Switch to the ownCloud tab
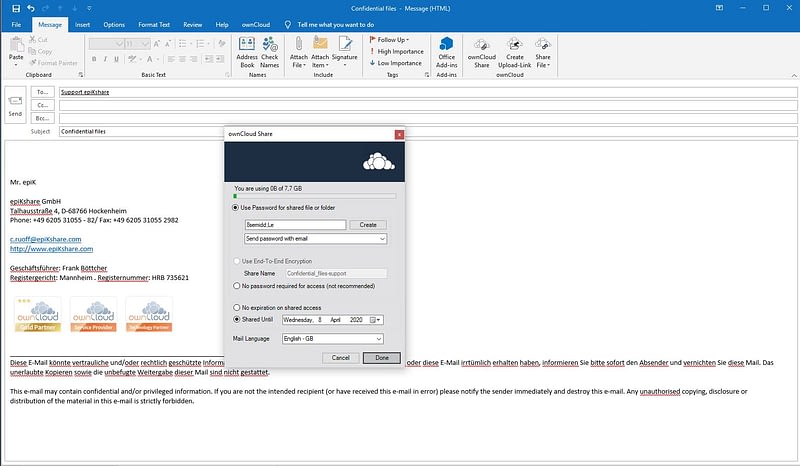This screenshot has height=466, width=800. (256, 24)
